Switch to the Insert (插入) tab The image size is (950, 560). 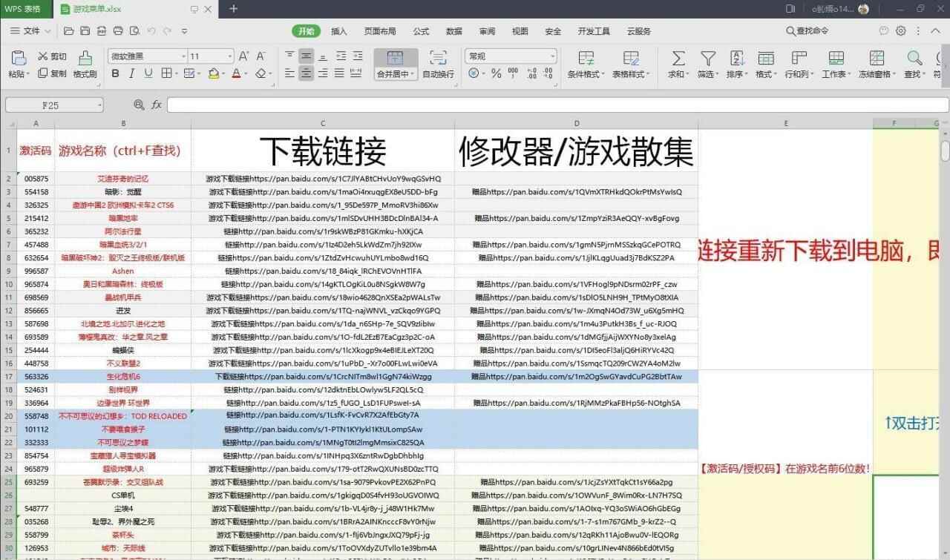point(339,31)
